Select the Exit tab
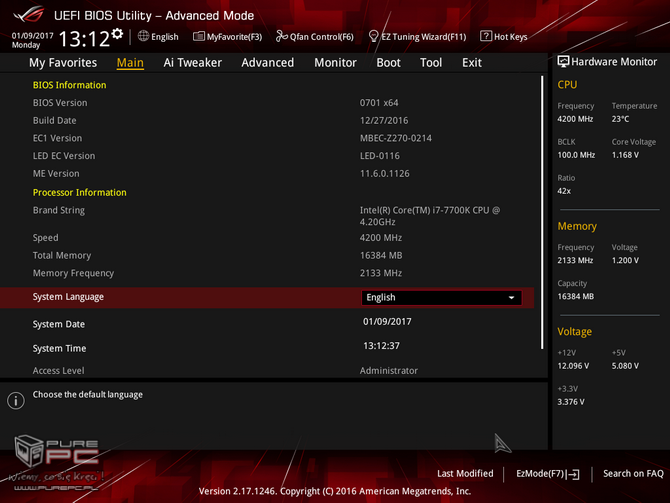 click(x=472, y=63)
